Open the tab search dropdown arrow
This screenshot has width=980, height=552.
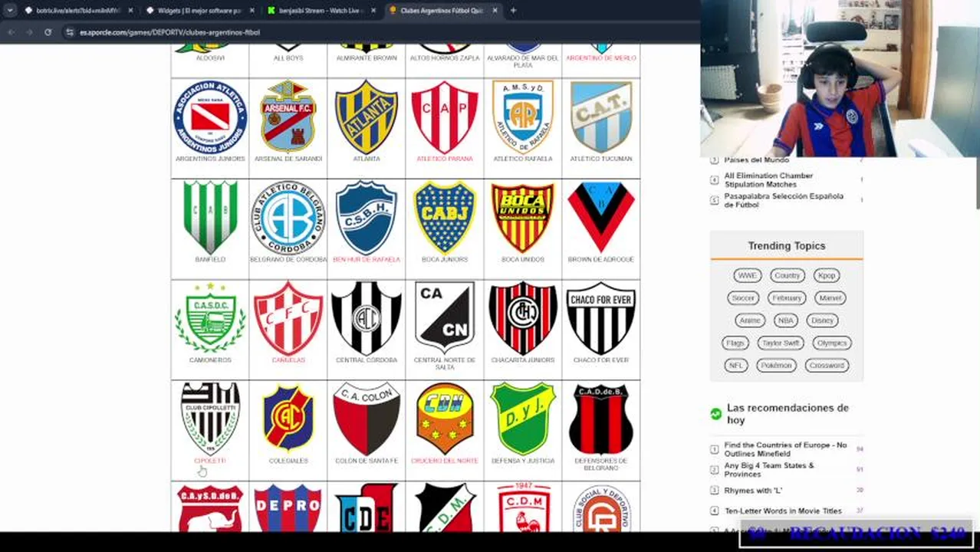[9, 11]
